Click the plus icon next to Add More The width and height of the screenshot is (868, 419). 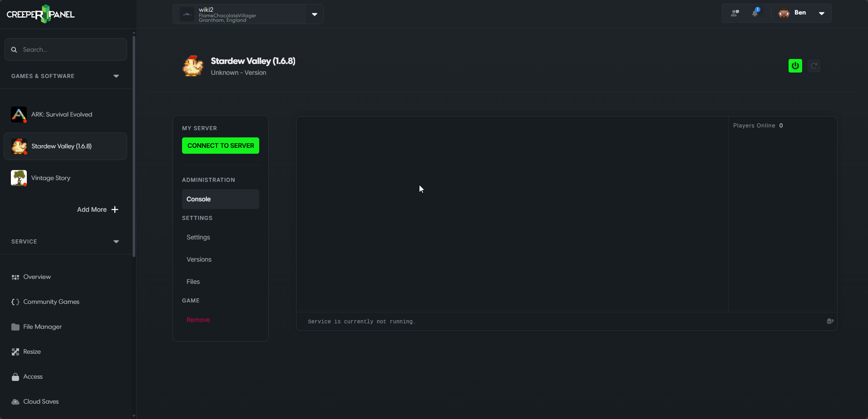pyautogui.click(x=115, y=209)
